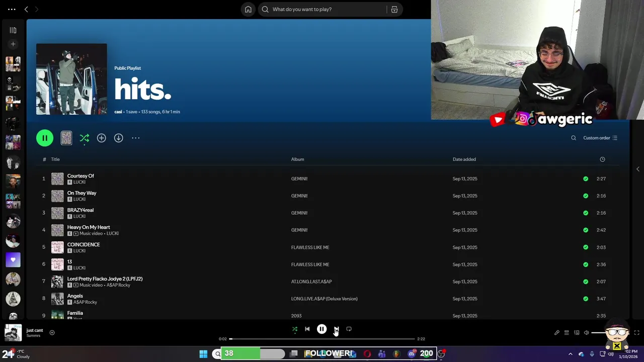Select the BRAZY4real track title

click(x=80, y=210)
